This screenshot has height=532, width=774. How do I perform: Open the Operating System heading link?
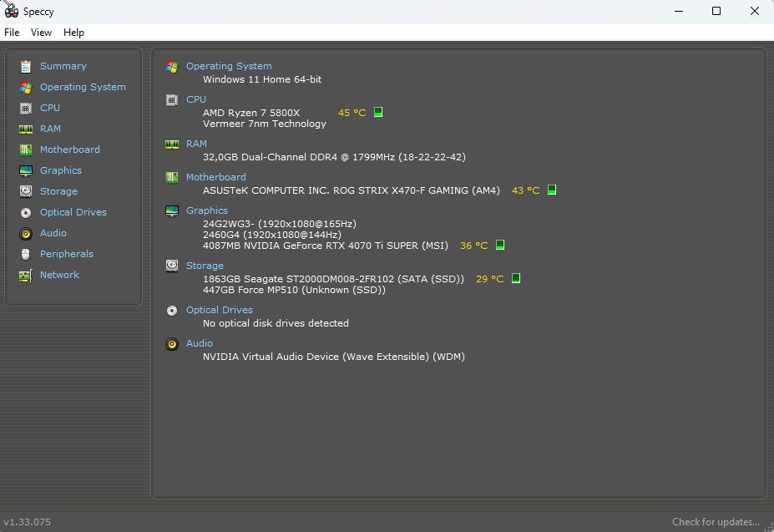(229, 66)
